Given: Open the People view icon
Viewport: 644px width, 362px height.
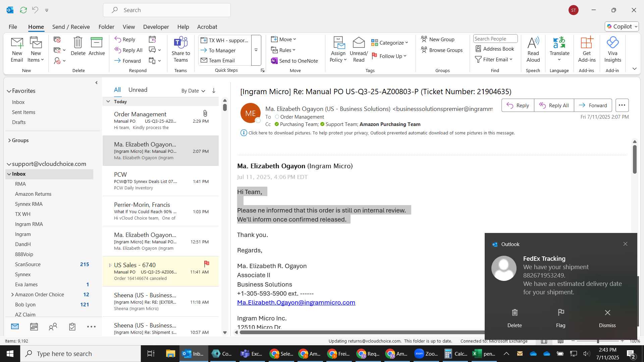Looking at the screenshot, I should click(53, 327).
